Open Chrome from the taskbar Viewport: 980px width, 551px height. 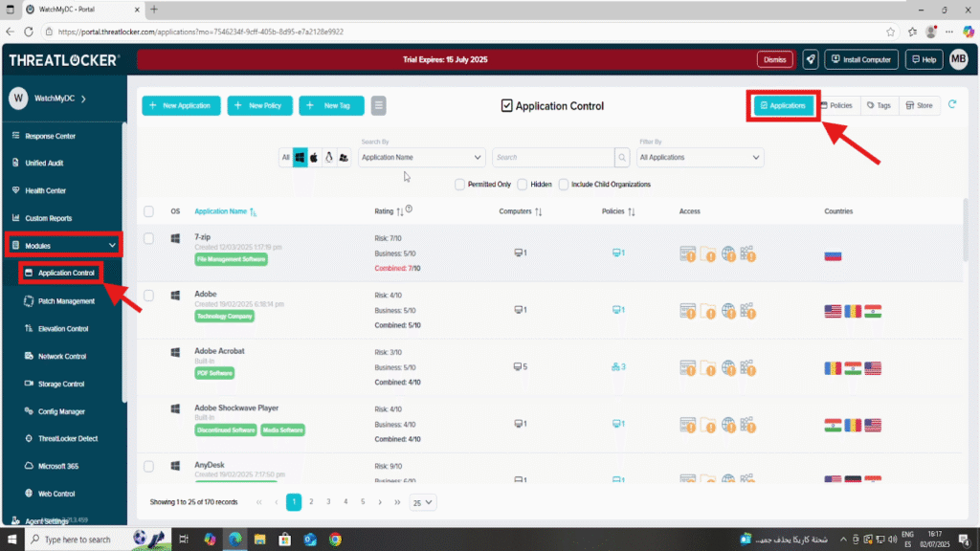336,540
